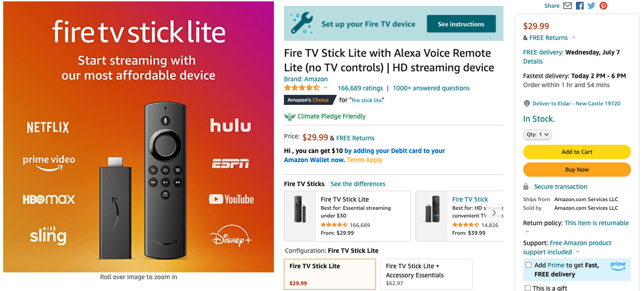Click the Add to Cart button
The width and height of the screenshot is (644, 291).
(577, 152)
